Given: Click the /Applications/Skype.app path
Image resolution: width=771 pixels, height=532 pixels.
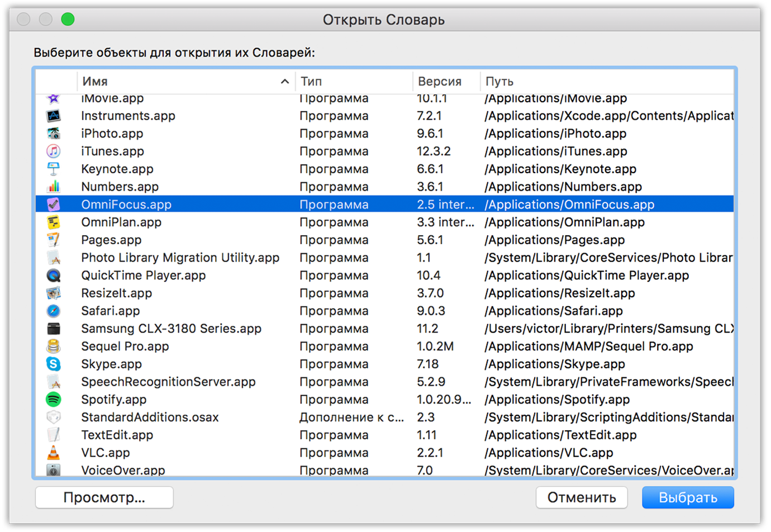Looking at the screenshot, I should [x=554, y=364].
